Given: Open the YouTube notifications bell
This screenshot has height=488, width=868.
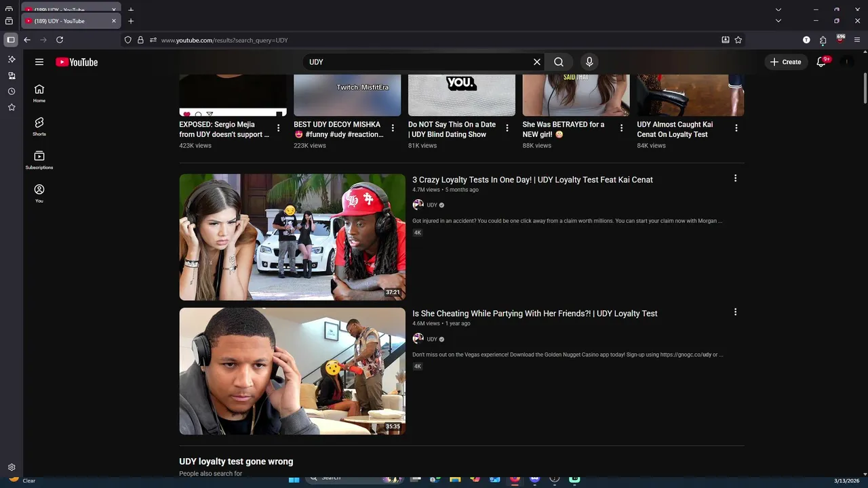Looking at the screenshot, I should (x=821, y=62).
